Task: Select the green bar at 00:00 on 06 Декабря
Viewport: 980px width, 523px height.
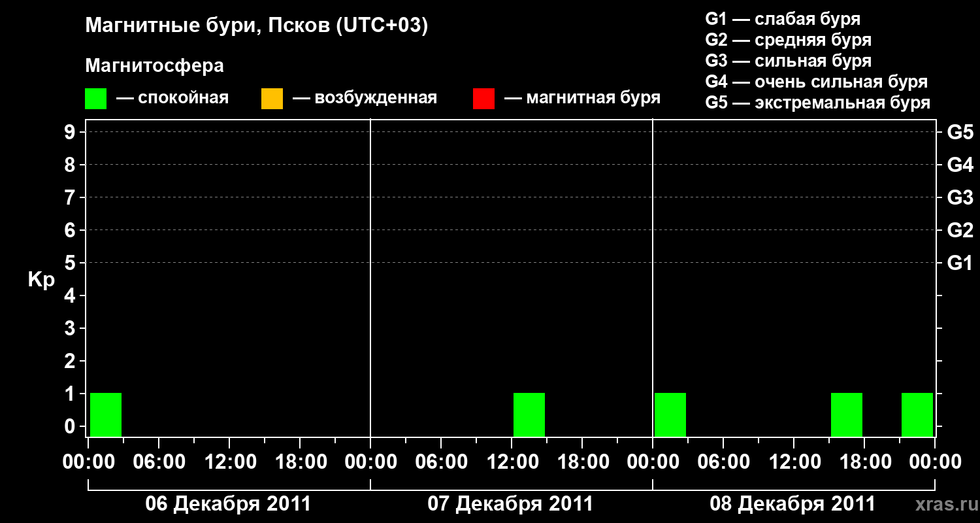Action: tap(106, 414)
